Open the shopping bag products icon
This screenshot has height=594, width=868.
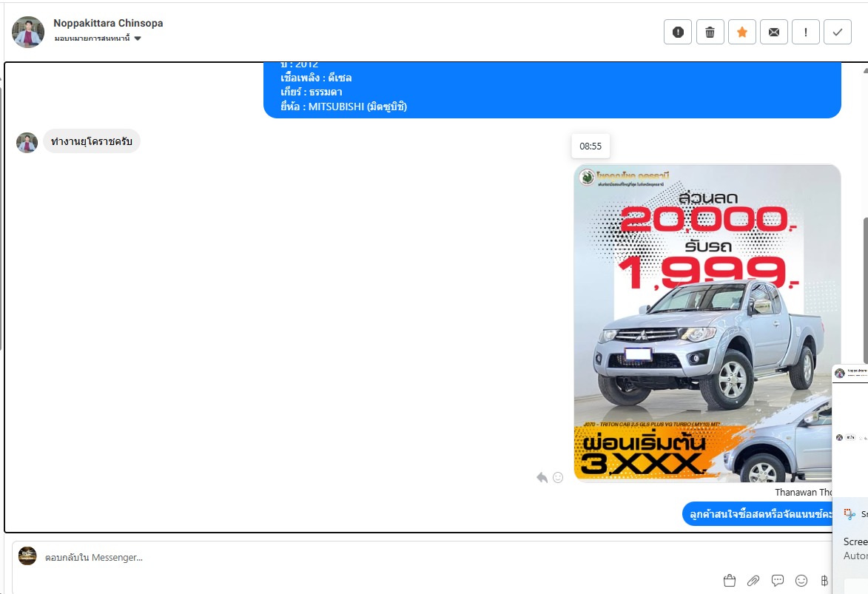click(729, 580)
